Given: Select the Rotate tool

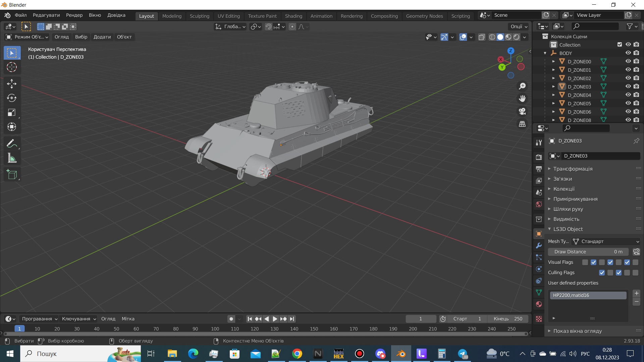Looking at the screenshot, I should click(x=12, y=98).
